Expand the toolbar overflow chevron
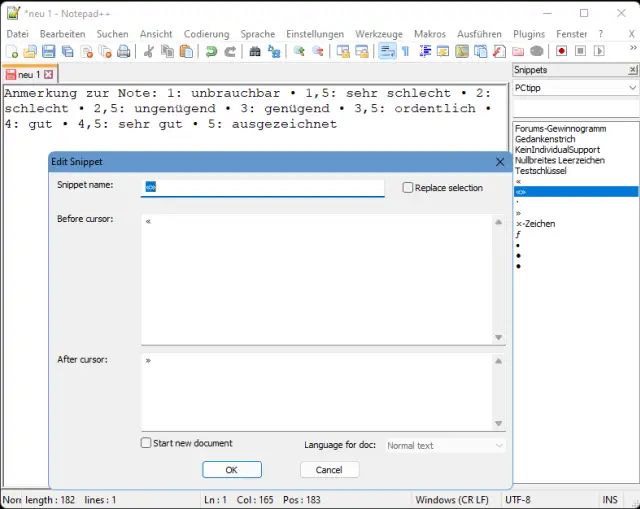This screenshot has height=509, width=640. (x=633, y=48)
